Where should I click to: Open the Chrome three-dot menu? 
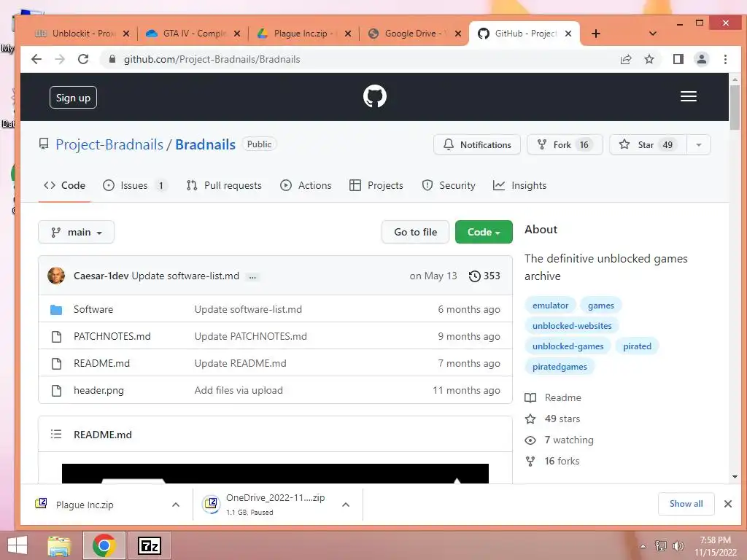click(725, 59)
